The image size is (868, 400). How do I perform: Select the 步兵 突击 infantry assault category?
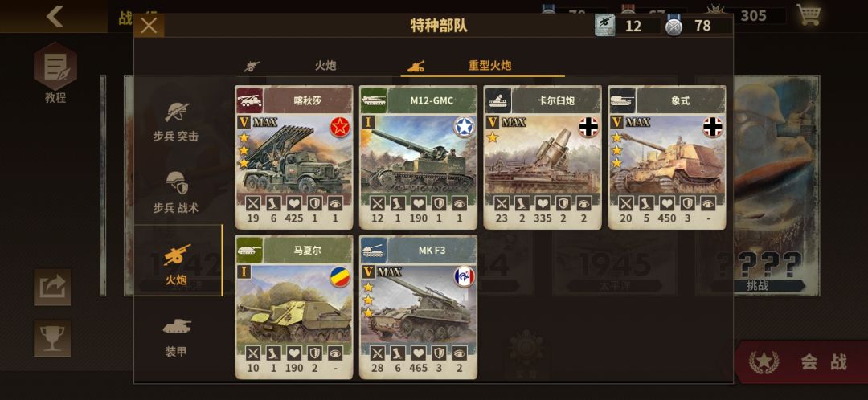(x=176, y=122)
